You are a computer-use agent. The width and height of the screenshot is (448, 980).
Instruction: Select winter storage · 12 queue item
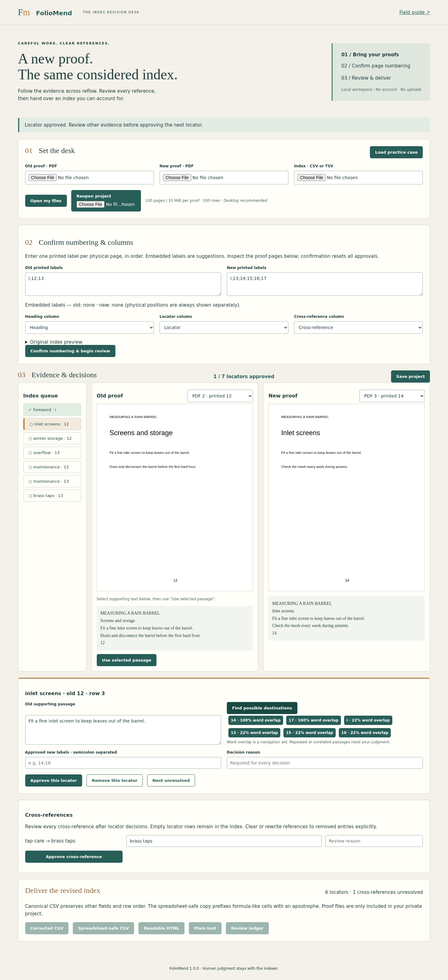[52, 439]
